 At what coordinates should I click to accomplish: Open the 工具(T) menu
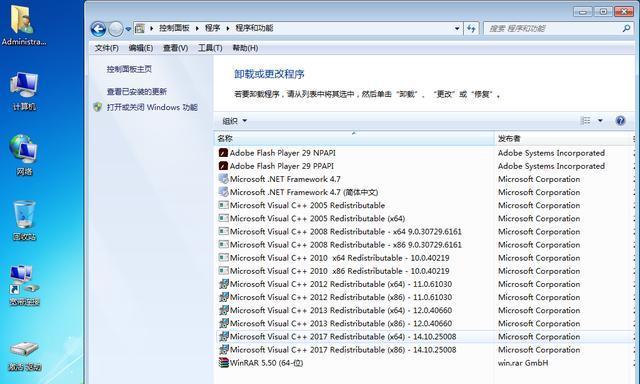pos(210,48)
